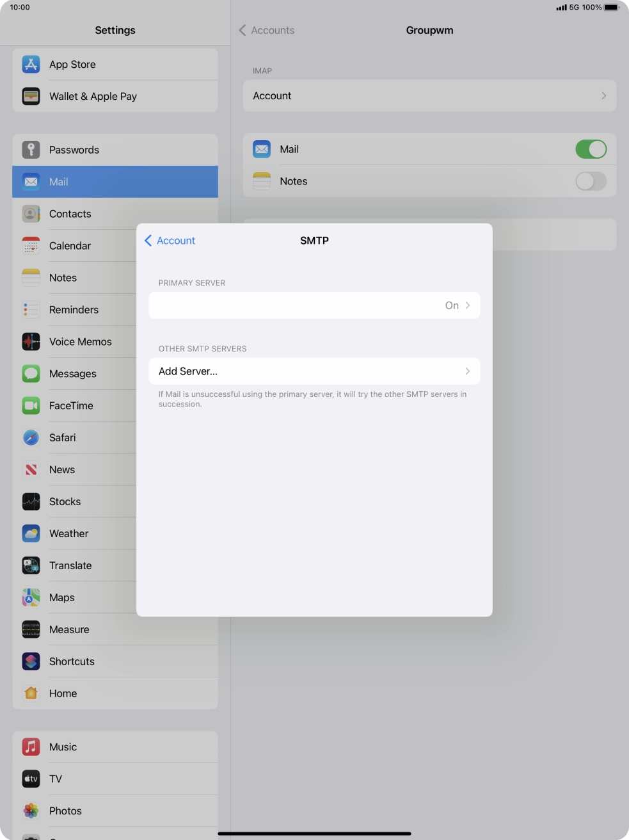
Task: Tap the Shortcuts app icon
Action: pyautogui.click(x=31, y=661)
